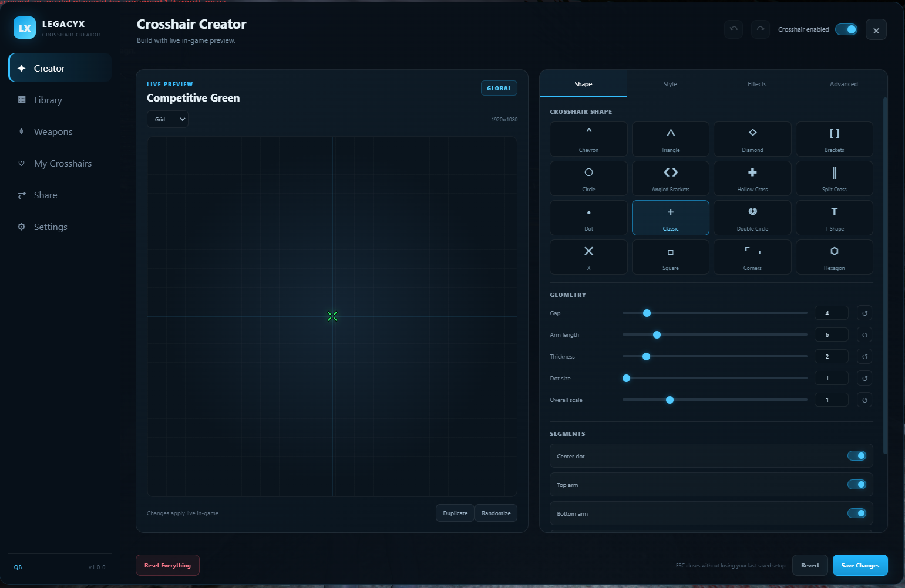Reset the Overall scale value
Viewport: 905px width, 588px height.
[x=864, y=400]
